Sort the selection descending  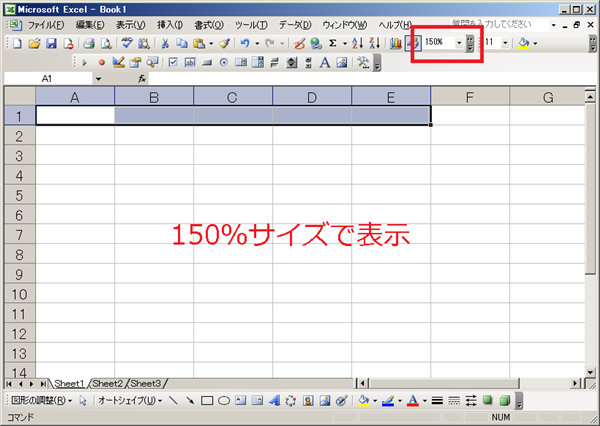(x=375, y=43)
